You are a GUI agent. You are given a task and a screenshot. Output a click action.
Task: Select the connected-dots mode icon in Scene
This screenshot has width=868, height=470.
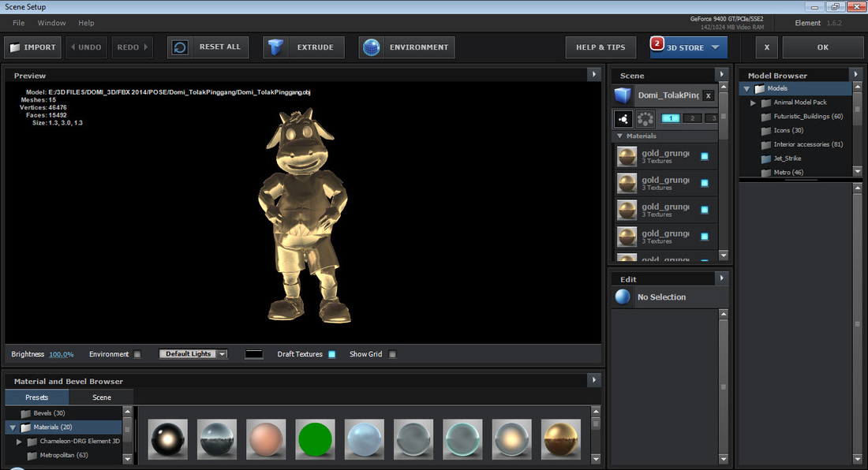[x=623, y=119]
